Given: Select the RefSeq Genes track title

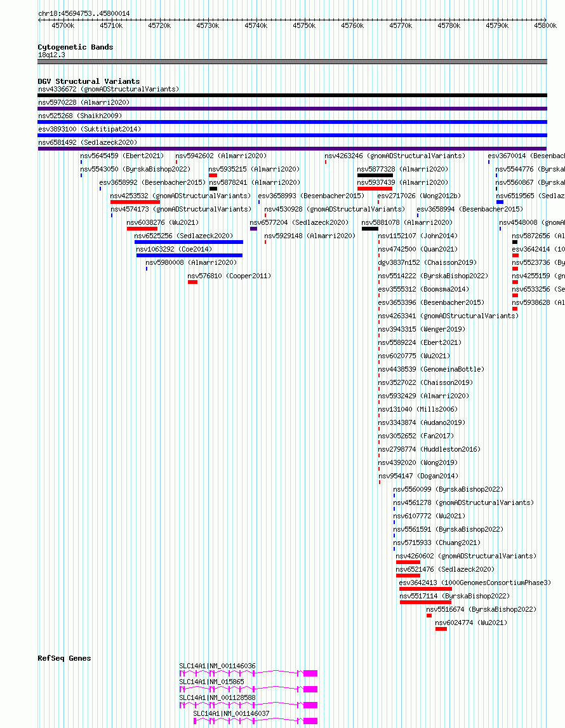Looking at the screenshot, I should pyautogui.click(x=64, y=658).
